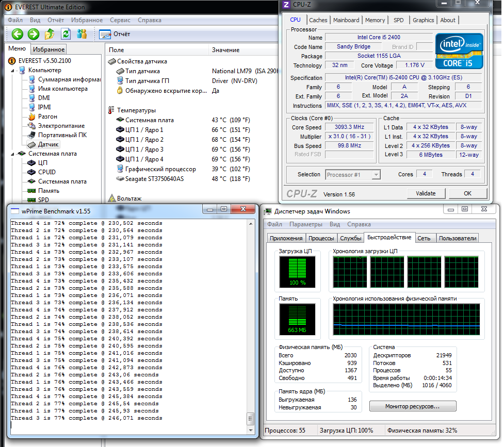Click the green Forward arrow in EVEREST toolbar
Screen dimensions: 504x447
point(34,34)
